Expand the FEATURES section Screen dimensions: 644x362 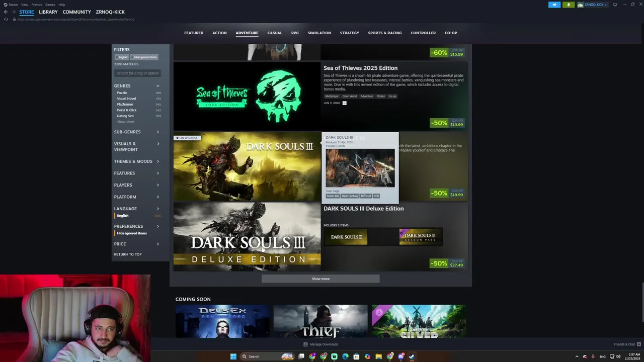pyautogui.click(x=137, y=173)
